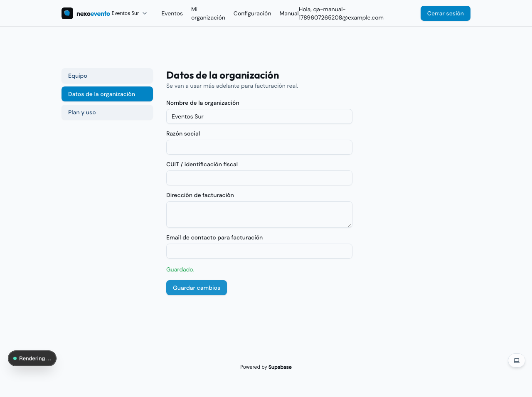
Task: Click the user greeting email text
Action: pos(341,13)
